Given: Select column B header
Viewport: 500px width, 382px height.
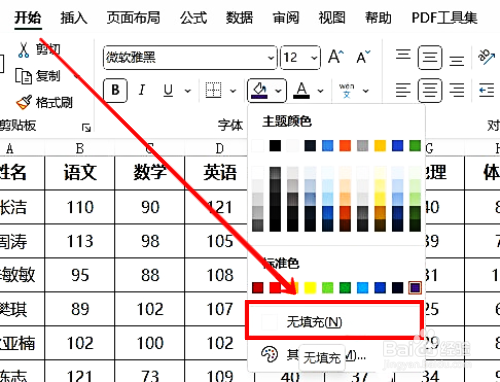Looking at the screenshot, I should (x=80, y=148).
